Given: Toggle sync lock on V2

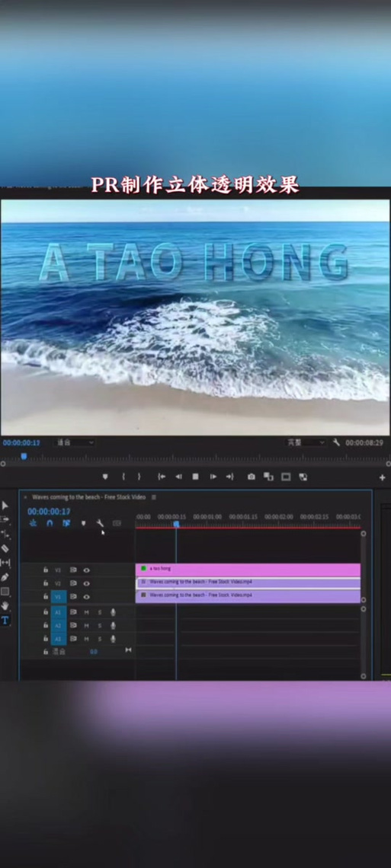Looking at the screenshot, I should coord(73,583).
